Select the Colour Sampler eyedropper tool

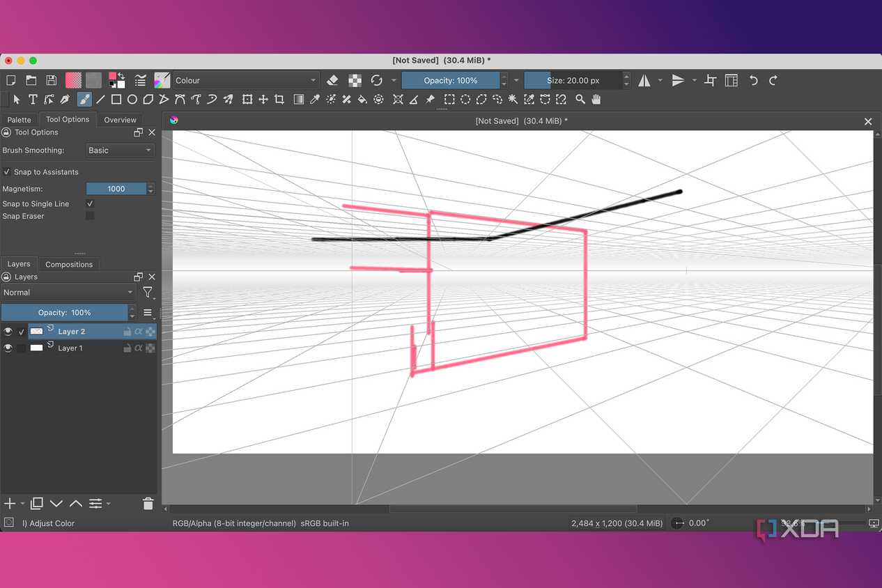(314, 100)
